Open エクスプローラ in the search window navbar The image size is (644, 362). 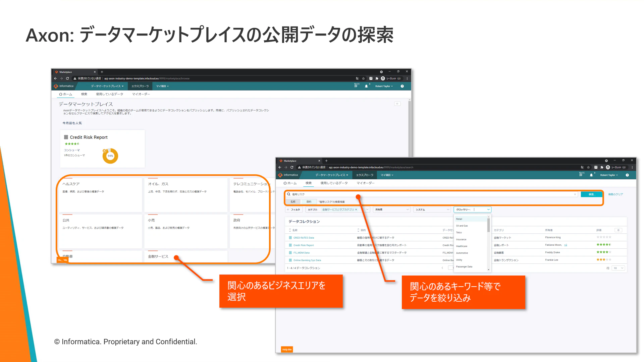[365, 175]
